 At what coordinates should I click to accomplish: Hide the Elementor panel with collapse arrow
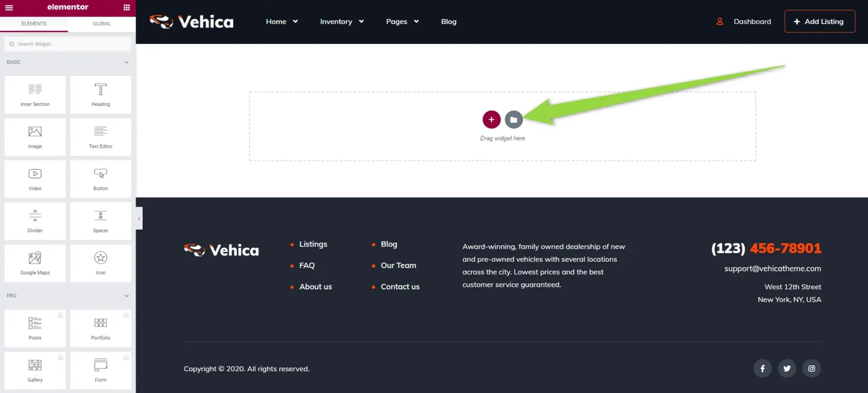point(139,218)
